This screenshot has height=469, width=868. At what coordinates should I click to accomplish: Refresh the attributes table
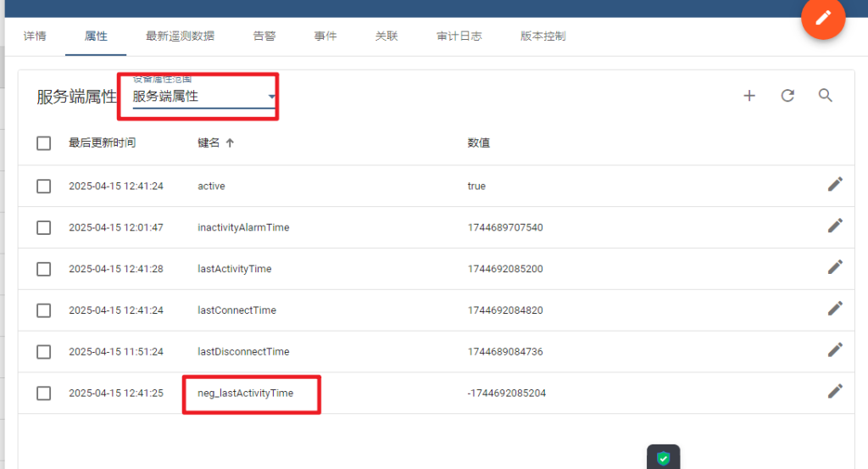787,96
